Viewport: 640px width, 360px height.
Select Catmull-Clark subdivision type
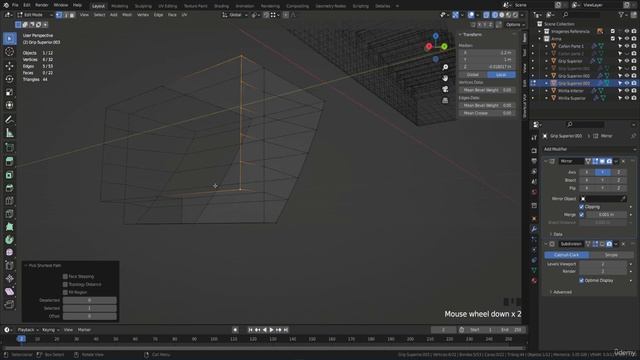[567, 255]
